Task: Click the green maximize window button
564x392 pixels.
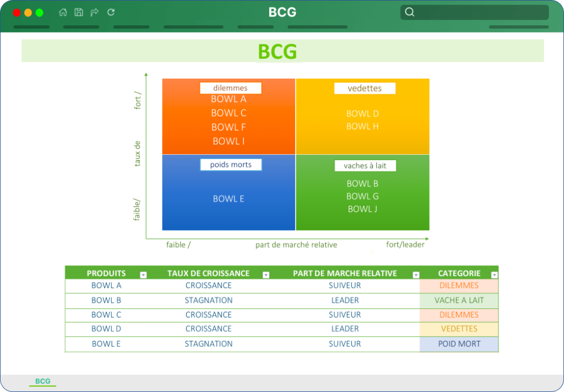Action: pyautogui.click(x=40, y=13)
